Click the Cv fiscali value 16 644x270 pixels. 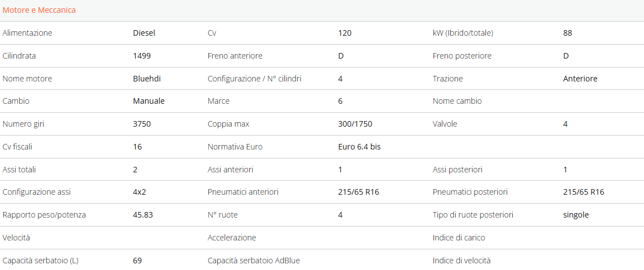tap(137, 147)
